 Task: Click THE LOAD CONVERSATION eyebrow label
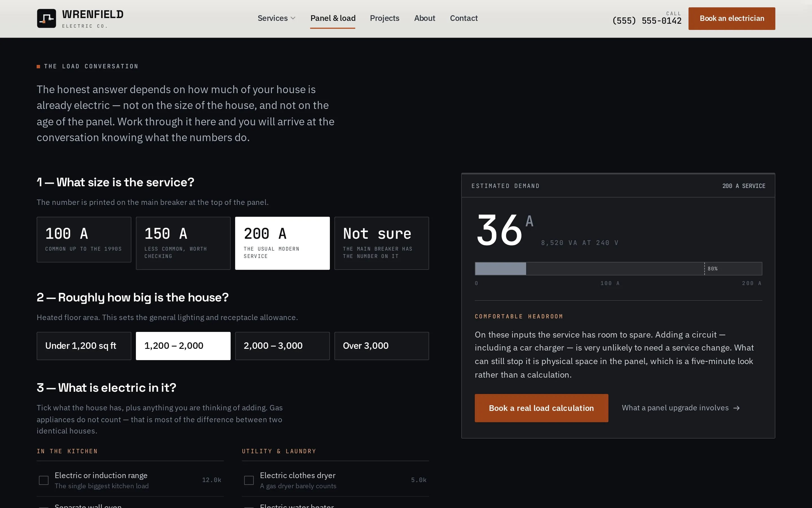click(91, 66)
